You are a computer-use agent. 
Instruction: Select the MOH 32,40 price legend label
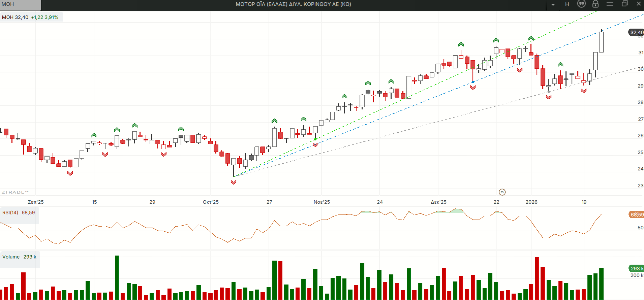[x=15, y=17]
